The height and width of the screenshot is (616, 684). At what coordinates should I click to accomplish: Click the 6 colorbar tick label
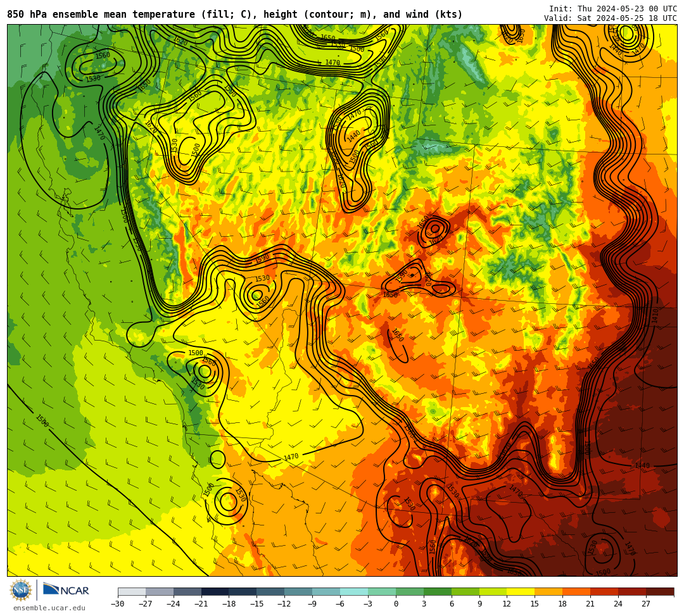coord(452,604)
